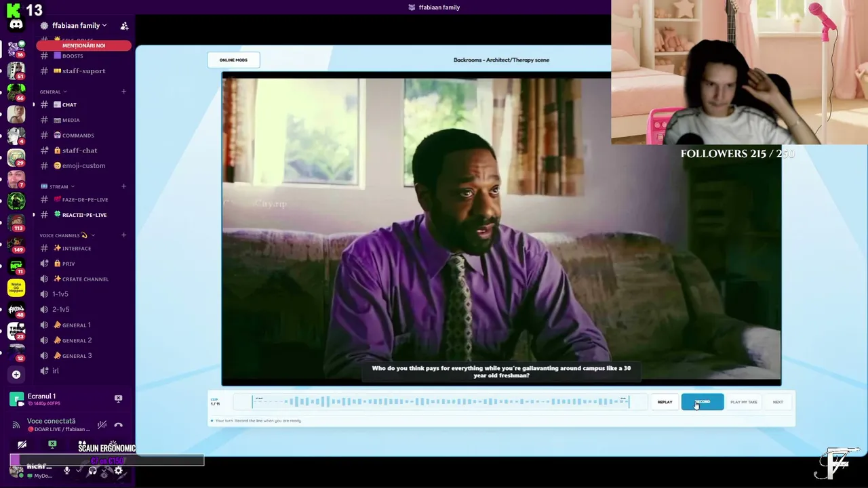Join the PRIV voice channel
This screenshot has width=868, height=488.
(83, 264)
